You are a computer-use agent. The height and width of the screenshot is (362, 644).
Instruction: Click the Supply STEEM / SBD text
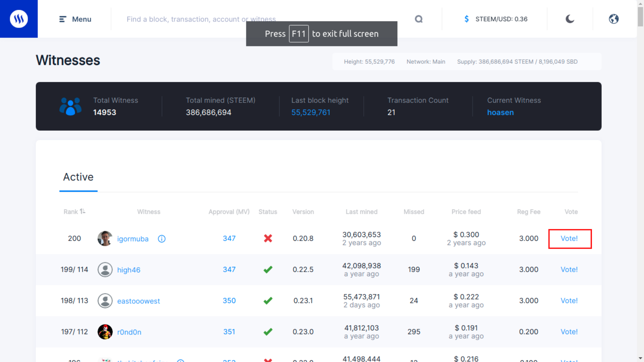517,61
